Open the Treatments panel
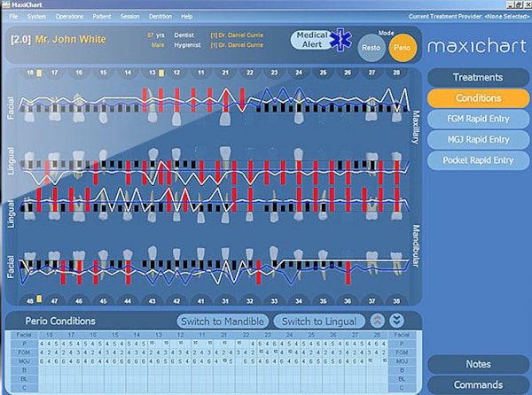The width and height of the screenshot is (532, 395). pos(478,77)
